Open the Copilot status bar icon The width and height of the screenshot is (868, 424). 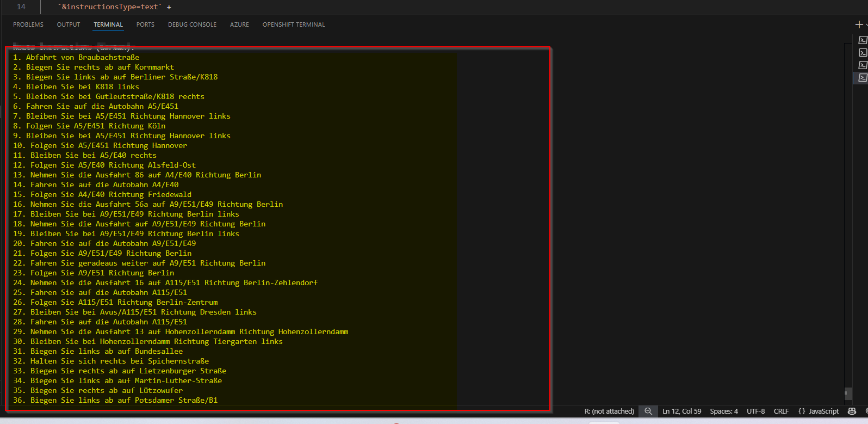point(852,411)
